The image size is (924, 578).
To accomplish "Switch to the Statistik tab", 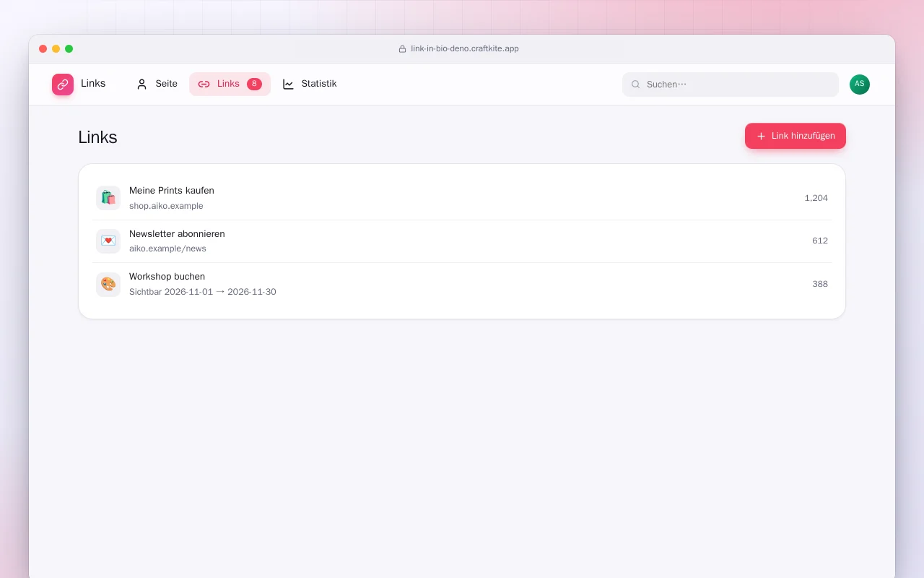I will (x=310, y=84).
